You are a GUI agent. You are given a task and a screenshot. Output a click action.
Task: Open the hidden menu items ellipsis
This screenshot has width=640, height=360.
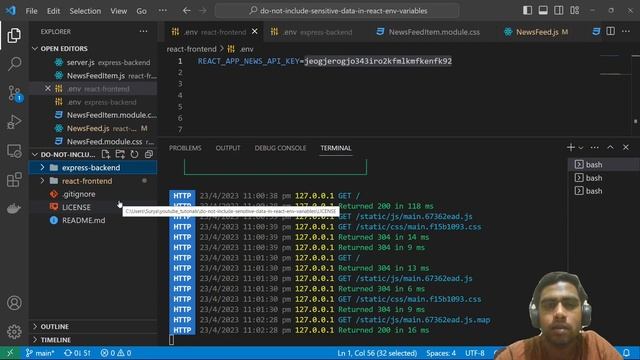coord(162,11)
